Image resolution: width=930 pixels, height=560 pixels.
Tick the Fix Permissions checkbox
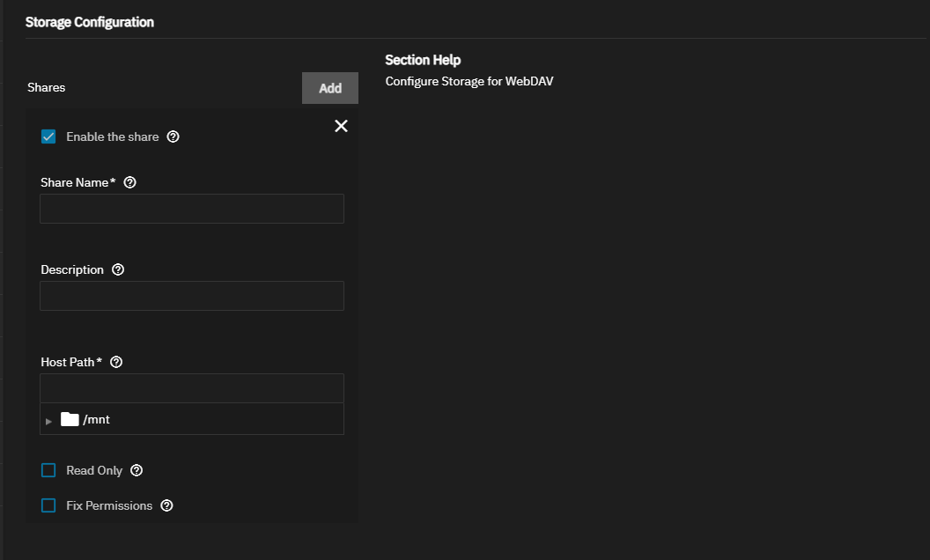48,505
